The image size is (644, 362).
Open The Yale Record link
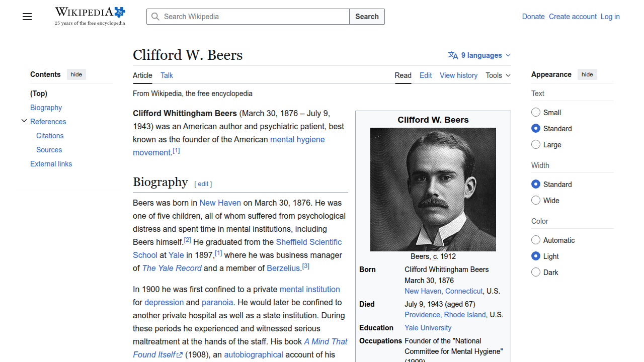172,268
